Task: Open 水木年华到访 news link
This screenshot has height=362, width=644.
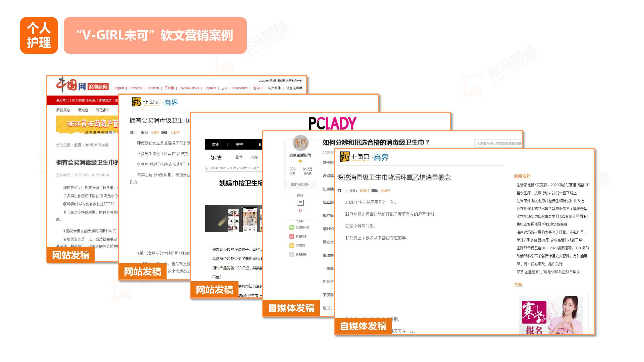Action: click(x=552, y=216)
